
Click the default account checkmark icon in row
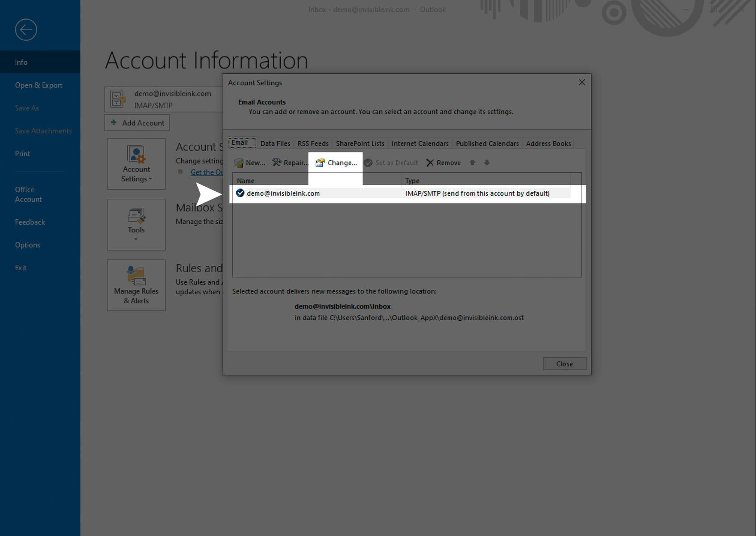(x=240, y=193)
